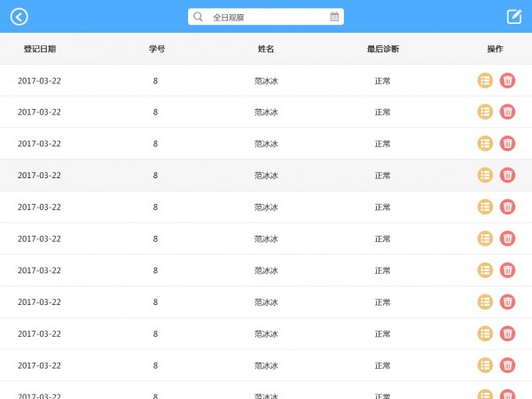Viewport: 532px width, 399px height.
Task: Open details icon in the fifth row
Action: click(x=485, y=207)
